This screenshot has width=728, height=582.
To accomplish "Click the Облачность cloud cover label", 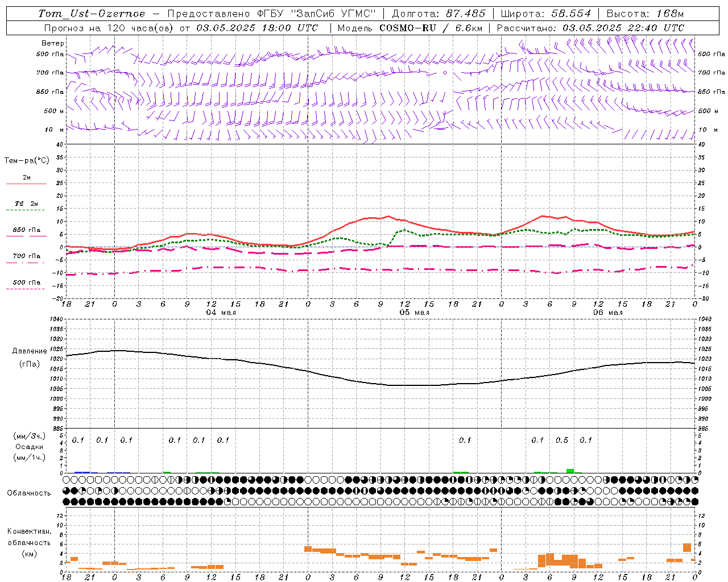I will coord(29,493).
